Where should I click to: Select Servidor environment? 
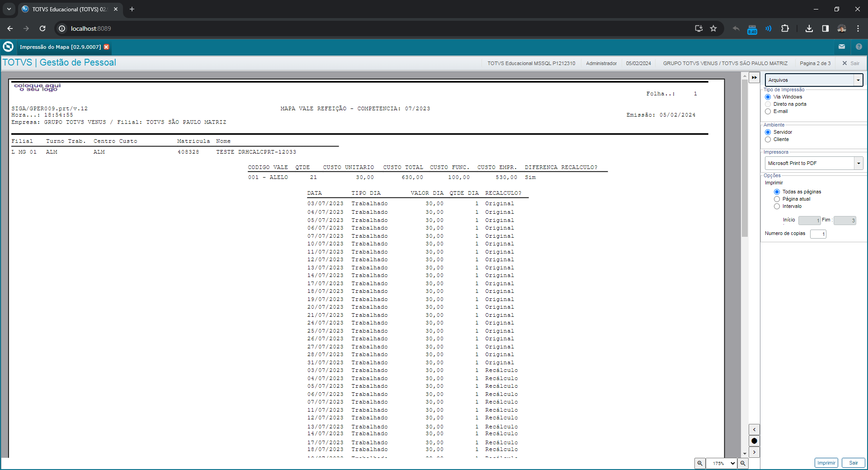(768, 132)
